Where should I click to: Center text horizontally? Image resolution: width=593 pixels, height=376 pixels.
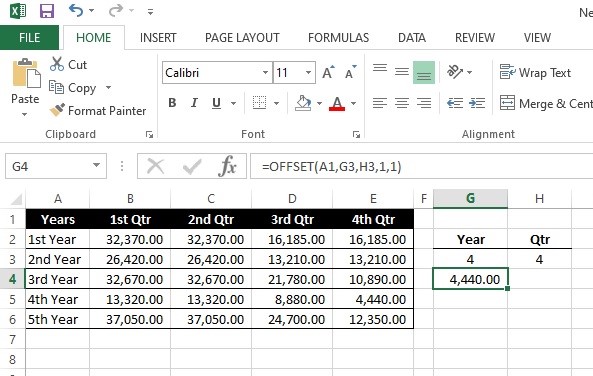tap(402, 103)
